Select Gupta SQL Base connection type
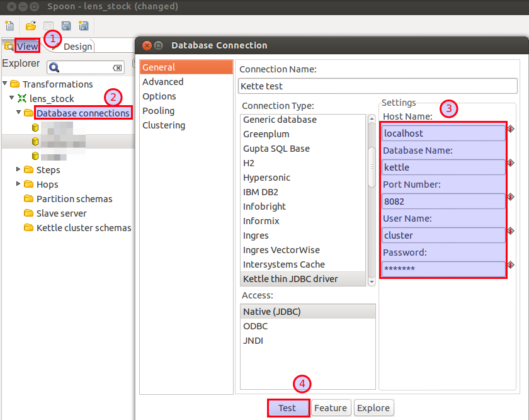This screenshot has width=529, height=420. [x=303, y=149]
